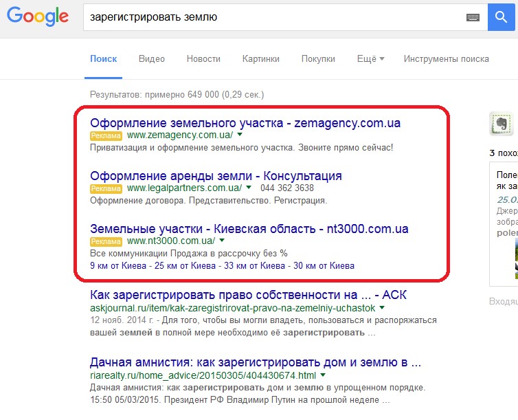
Task: Click snippet Все коммуникации Продажа в рассрочку
Action: [x=189, y=254]
